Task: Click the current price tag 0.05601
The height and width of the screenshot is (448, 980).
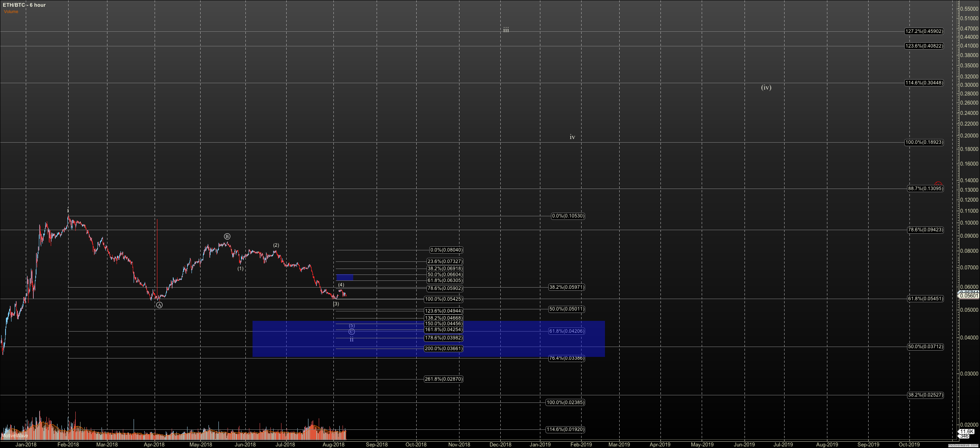Action: (x=969, y=295)
